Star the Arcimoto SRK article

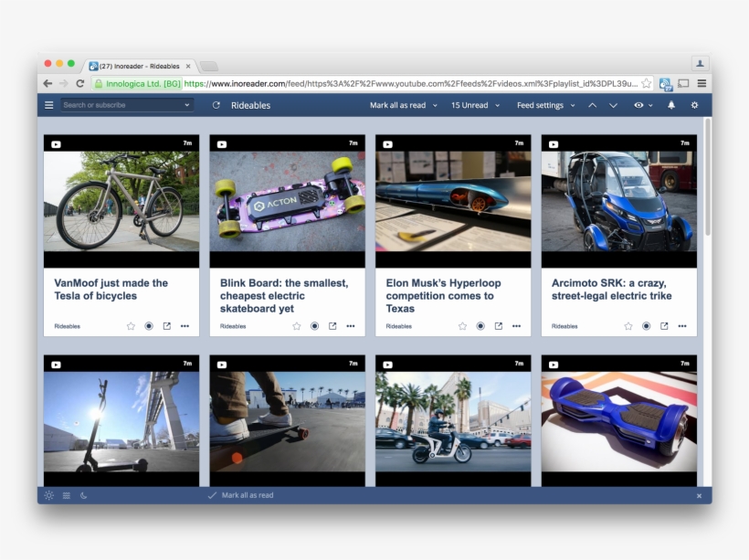tap(628, 326)
